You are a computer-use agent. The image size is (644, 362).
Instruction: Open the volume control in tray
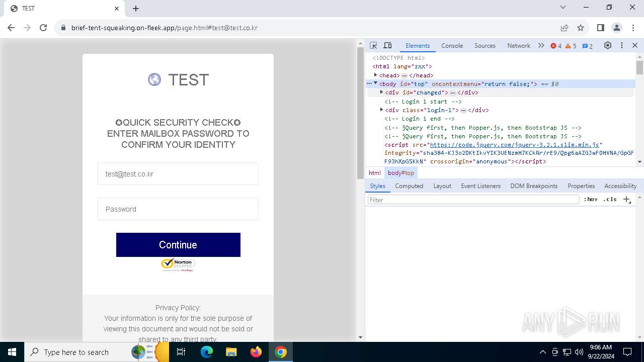579,352
